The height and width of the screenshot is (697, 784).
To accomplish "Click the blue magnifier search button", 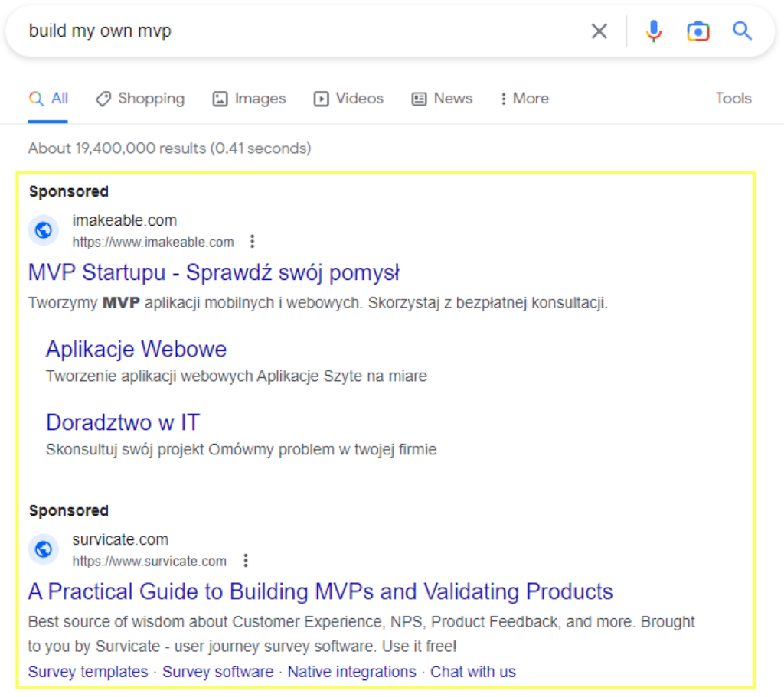I will coord(742,31).
